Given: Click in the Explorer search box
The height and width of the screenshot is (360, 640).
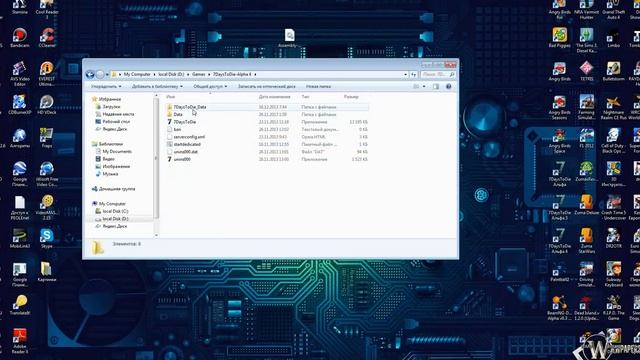Looking at the screenshot, I should (x=438, y=75).
